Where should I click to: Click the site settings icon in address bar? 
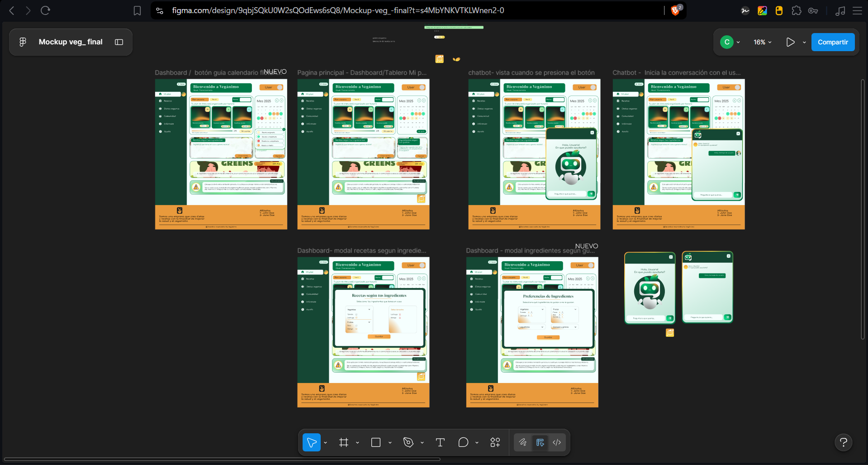160,10
